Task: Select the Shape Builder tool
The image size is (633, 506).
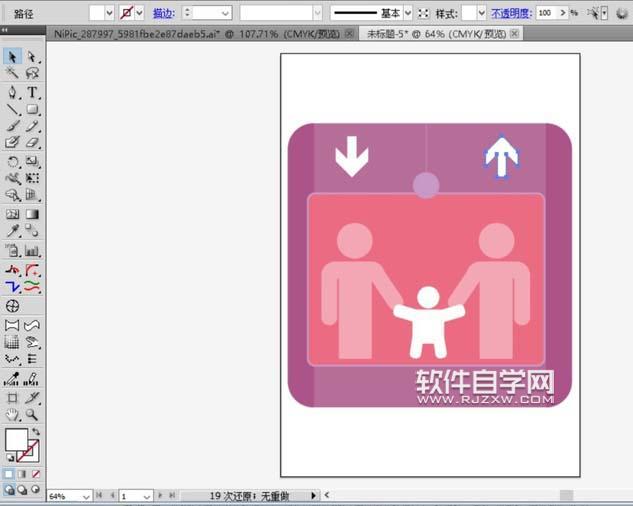Action: click(12, 195)
